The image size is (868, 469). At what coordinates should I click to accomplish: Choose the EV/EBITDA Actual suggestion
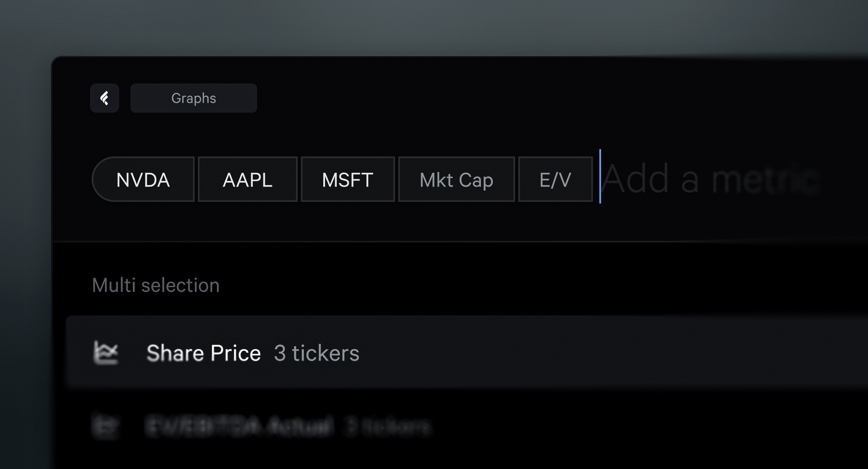(239, 426)
